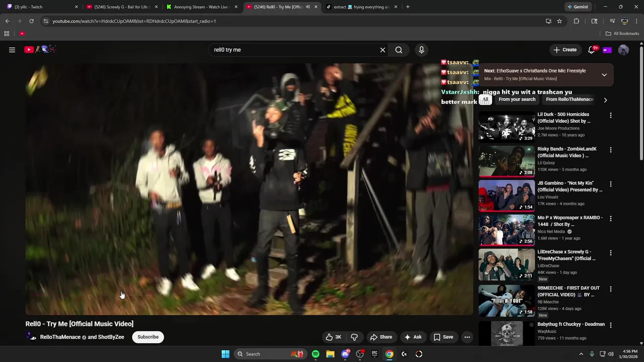The image size is (644, 362).
Task: Click the Create button
Action: tap(565, 50)
